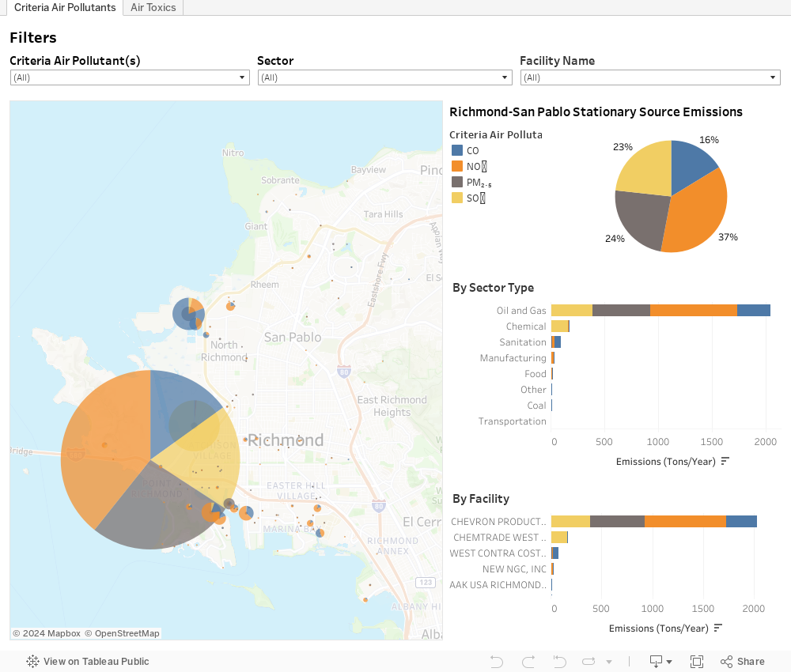
Task: Click sort icon beside By Facility axis title
Action: 718,629
